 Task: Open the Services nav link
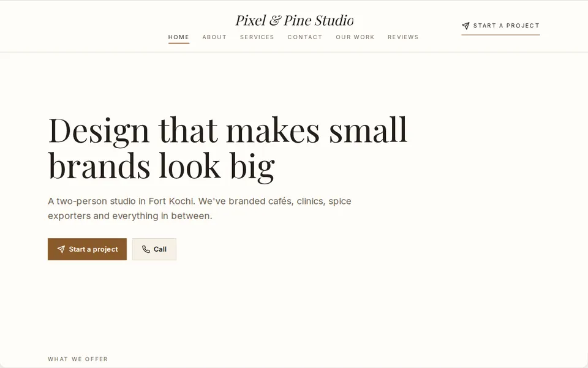(x=257, y=37)
